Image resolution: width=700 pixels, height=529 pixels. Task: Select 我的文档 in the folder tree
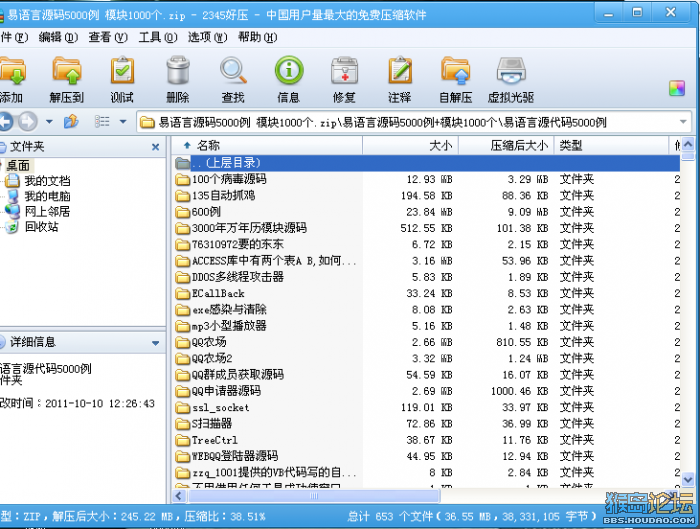click(x=47, y=181)
